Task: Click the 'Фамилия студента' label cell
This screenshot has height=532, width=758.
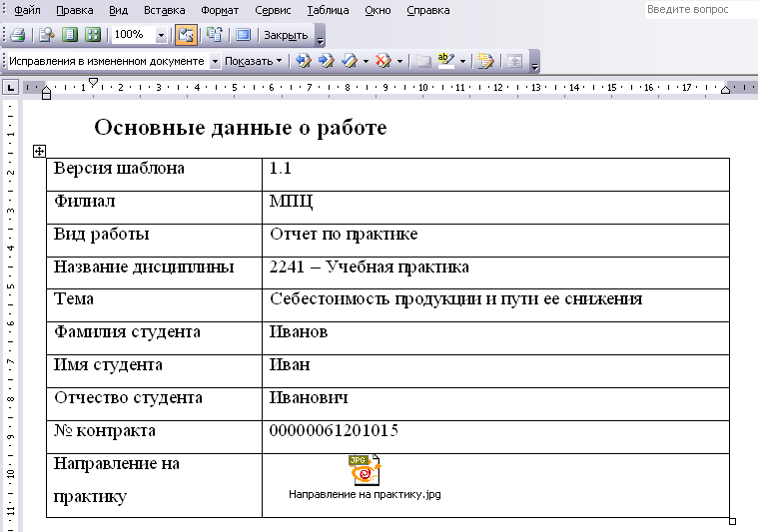Action: (154, 338)
